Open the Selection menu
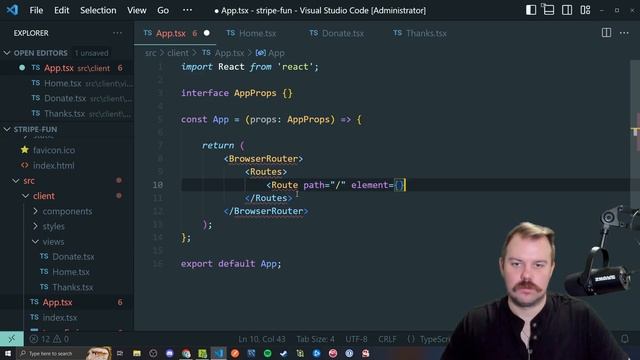This screenshot has height=360, width=640. coord(98,10)
